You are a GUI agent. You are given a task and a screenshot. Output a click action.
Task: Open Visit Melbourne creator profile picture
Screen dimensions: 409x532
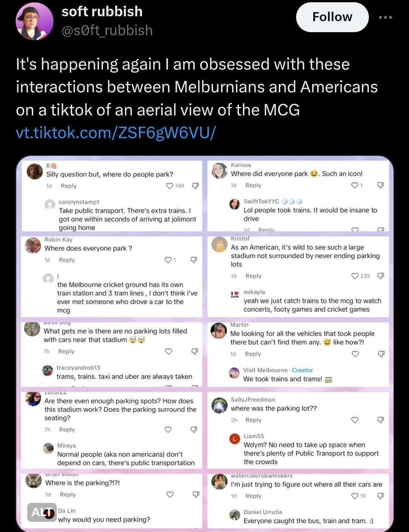coord(234,373)
